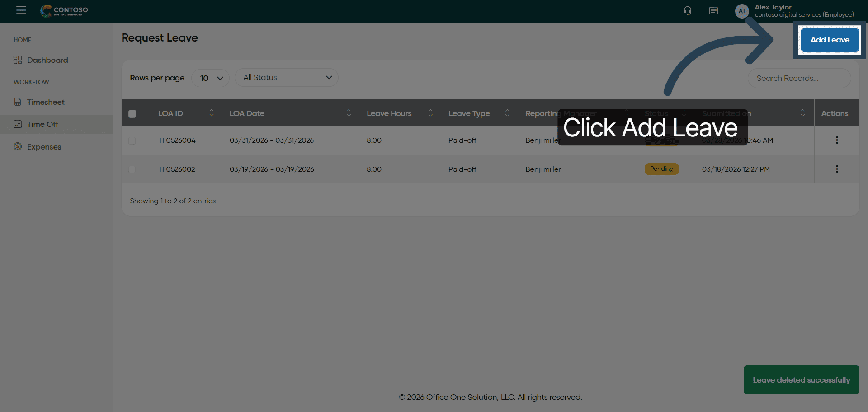868x412 pixels.
Task: Toggle the select-all header checkbox
Action: (x=132, y=114)
